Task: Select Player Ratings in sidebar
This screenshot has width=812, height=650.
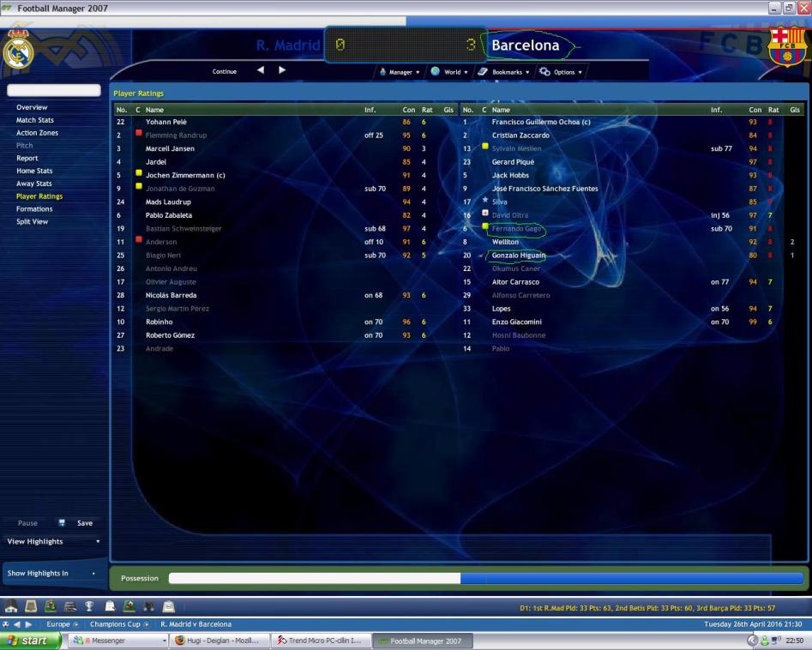Action: click(x=39, y=196)
